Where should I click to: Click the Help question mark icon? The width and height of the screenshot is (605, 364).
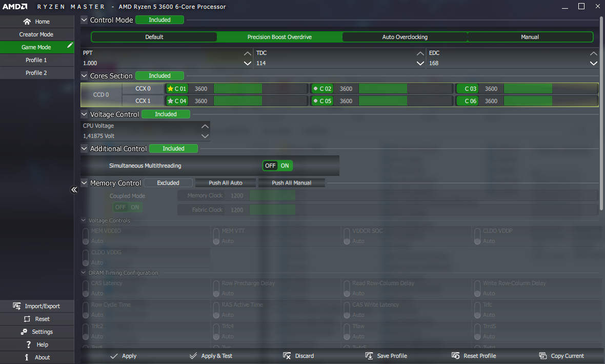point(29,345)
